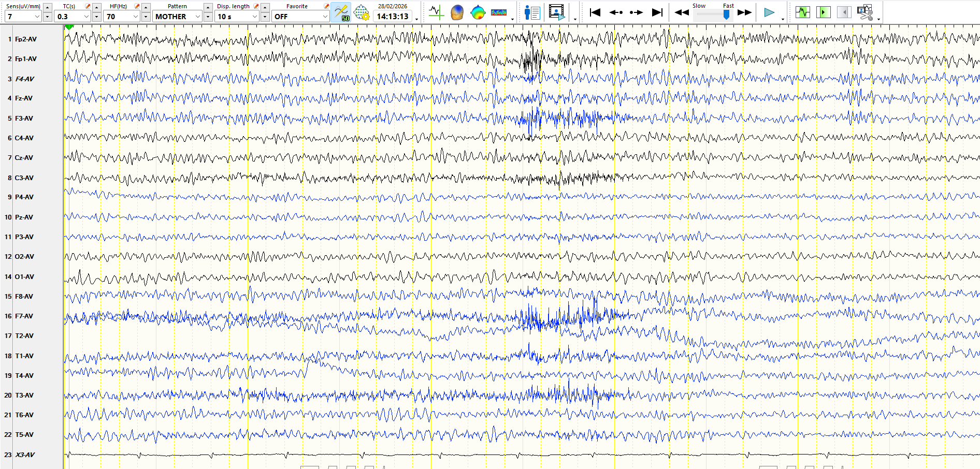Open the Pattern dropdown showing MOTHER
The height and width of the screenshot is (469, 980).
(x=197, y=17)
